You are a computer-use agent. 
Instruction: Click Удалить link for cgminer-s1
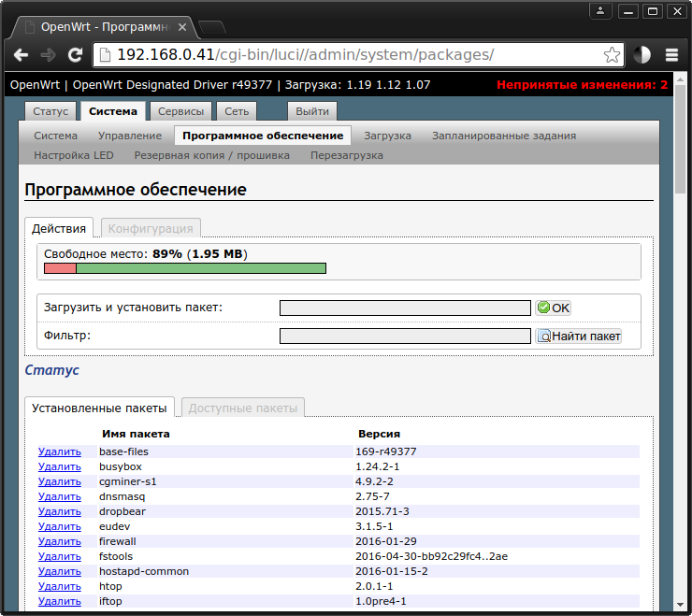tap(60, 481)
